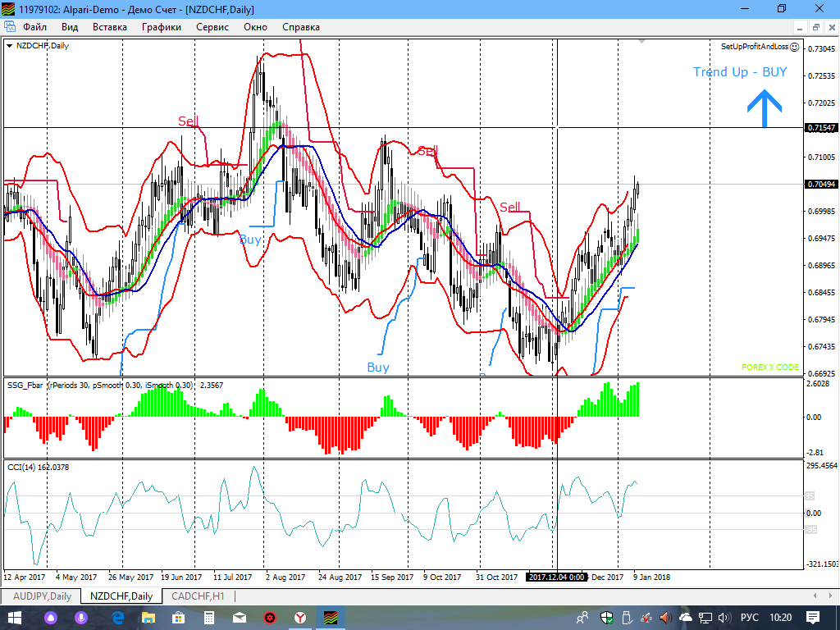
Task: Minimize the inner chart window
Action: (801, 27)
